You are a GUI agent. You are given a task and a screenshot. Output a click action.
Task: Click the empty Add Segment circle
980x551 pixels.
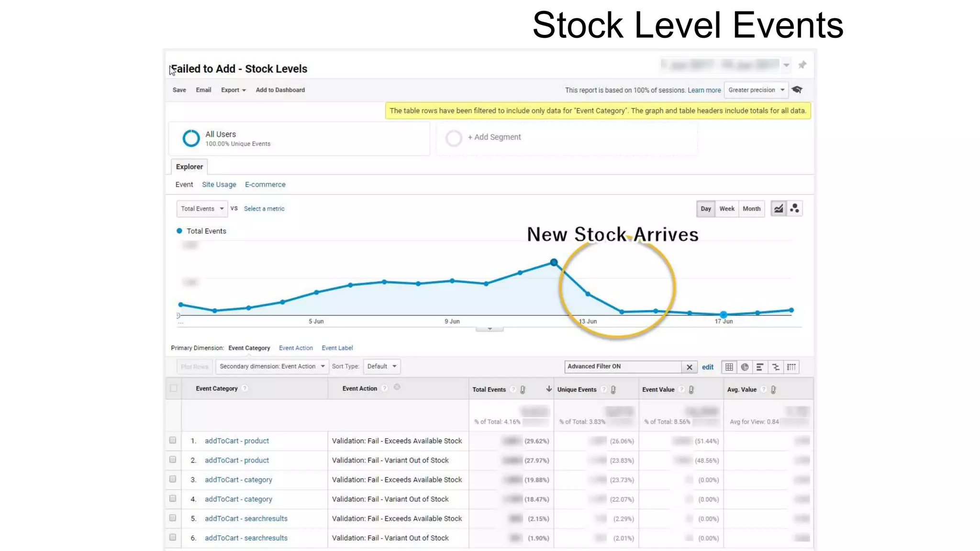coord(454,138)
